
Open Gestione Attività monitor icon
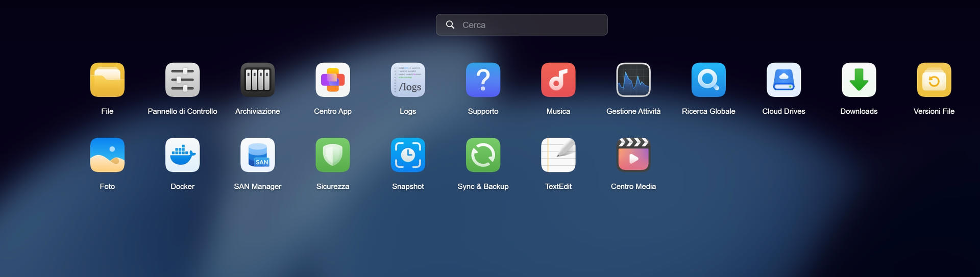(633, 80)
